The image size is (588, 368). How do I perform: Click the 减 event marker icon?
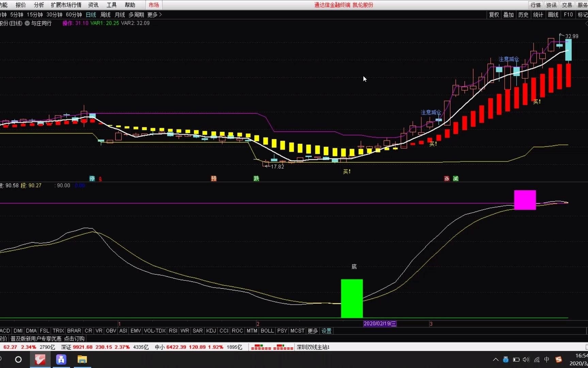(456, 179)
